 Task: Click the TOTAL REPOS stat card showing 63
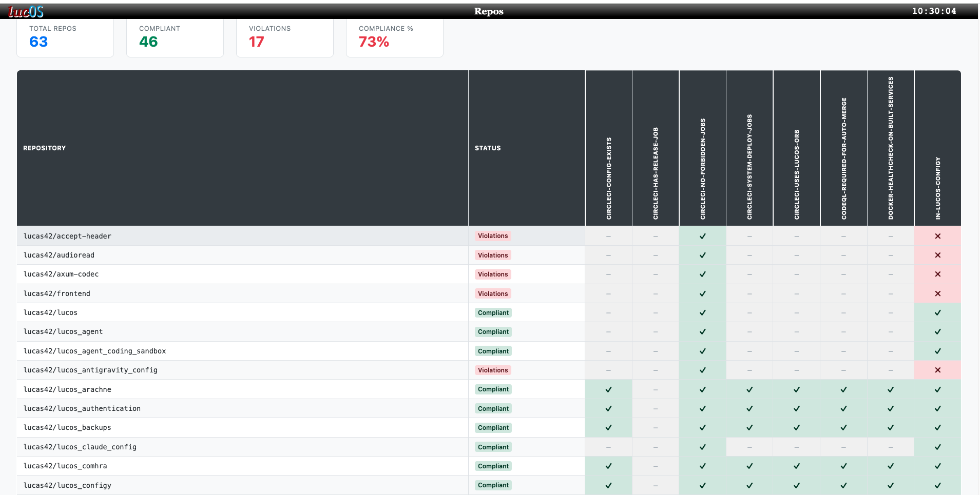click(65, 37)
